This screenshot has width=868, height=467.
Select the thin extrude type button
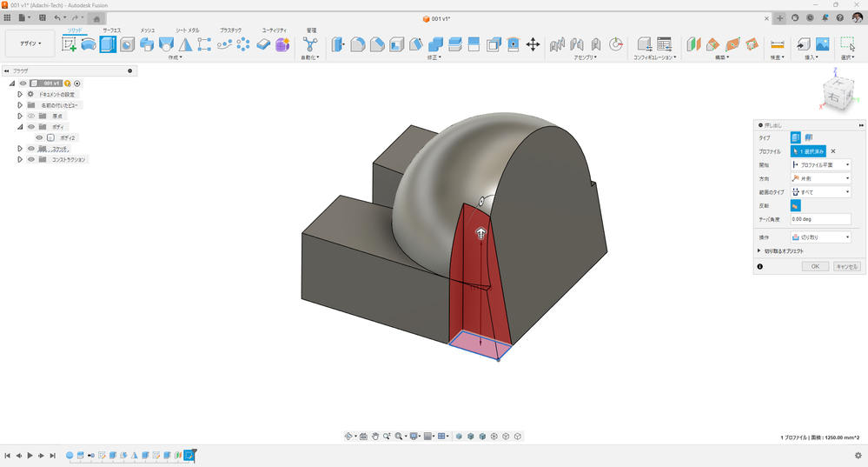point(809,137)
